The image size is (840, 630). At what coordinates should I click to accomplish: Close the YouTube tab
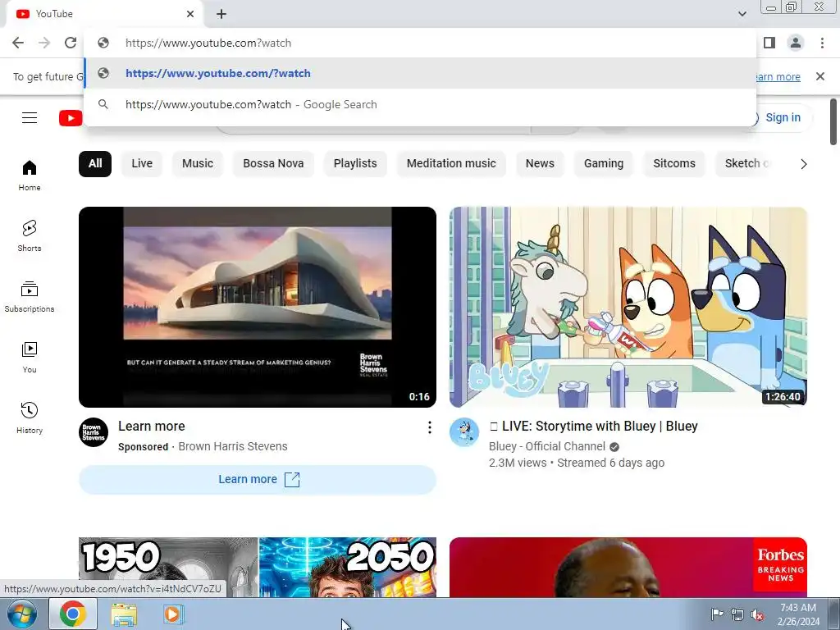[x=190, y=14]
